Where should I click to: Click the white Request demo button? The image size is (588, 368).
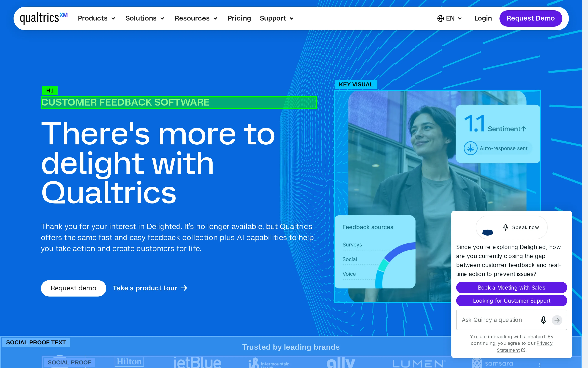73,288
